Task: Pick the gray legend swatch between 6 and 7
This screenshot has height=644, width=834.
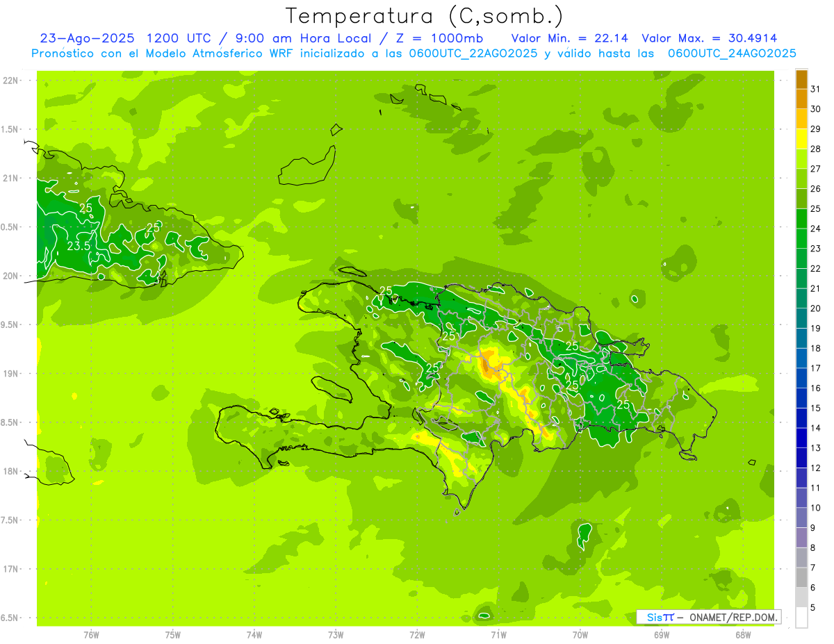Action: (x=801, y=578)
